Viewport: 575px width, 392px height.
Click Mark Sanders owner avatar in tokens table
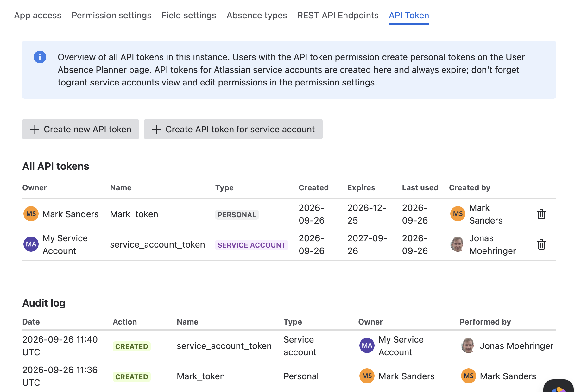tap(31, 214)
